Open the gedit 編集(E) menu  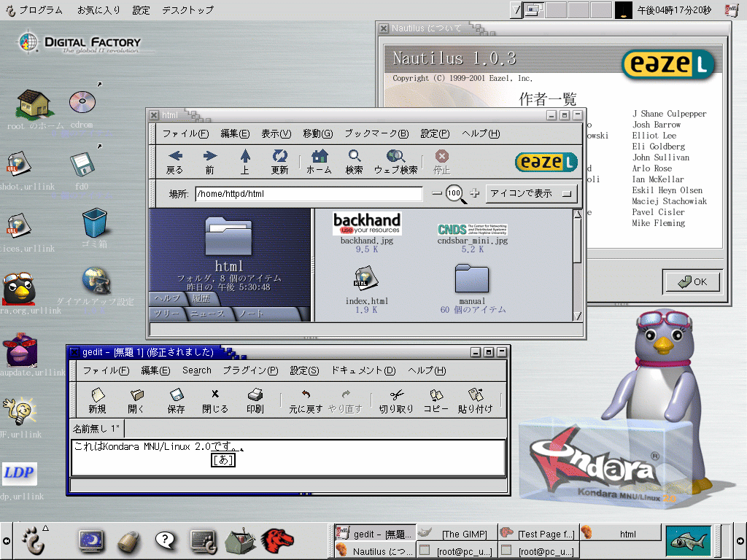pos(156,370)
